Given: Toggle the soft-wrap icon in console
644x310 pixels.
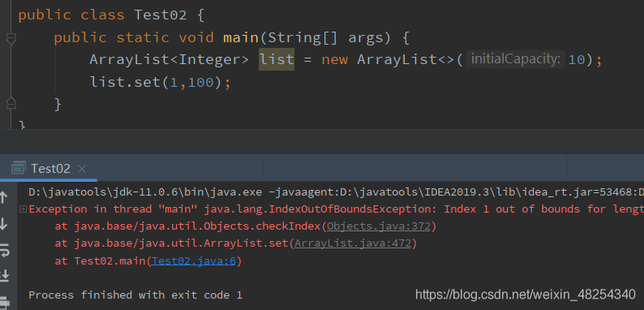Looking at the screenshot, I should (x=4, y=250).
